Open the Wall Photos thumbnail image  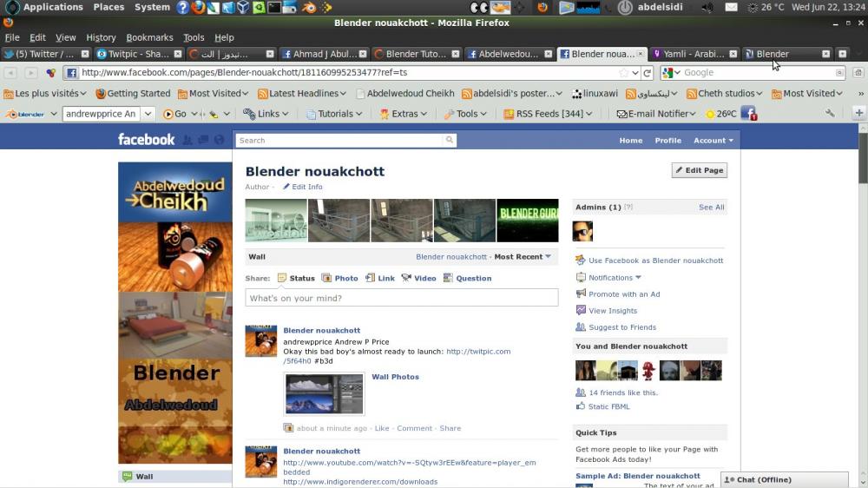click(324, 394)
